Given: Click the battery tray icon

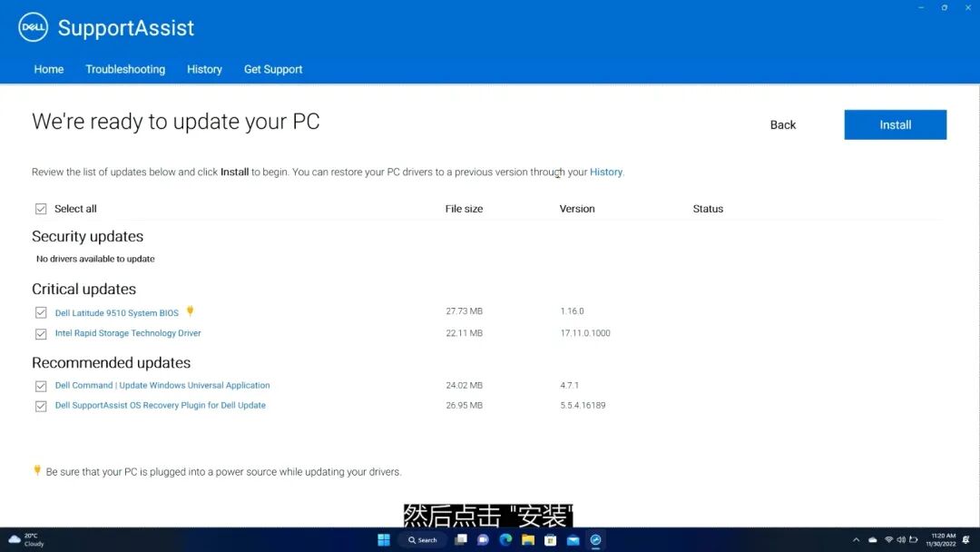Looking at the screenshot, I should [x=913, y=539].
